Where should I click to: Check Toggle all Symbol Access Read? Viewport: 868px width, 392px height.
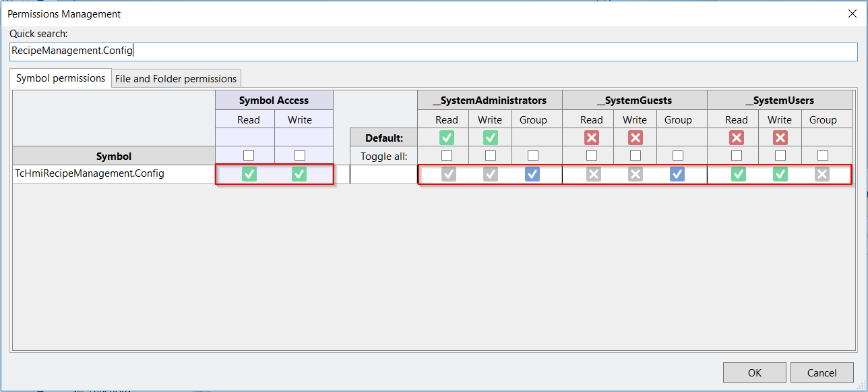click(x=249, y=156)
